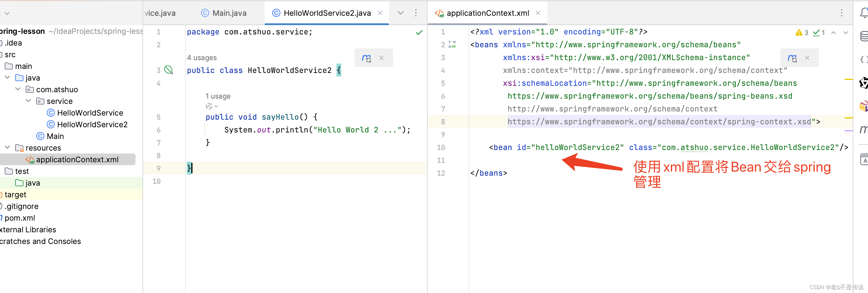Click line number 9 in Java editor gutter

pyautogui.click(x=158, y=168)
